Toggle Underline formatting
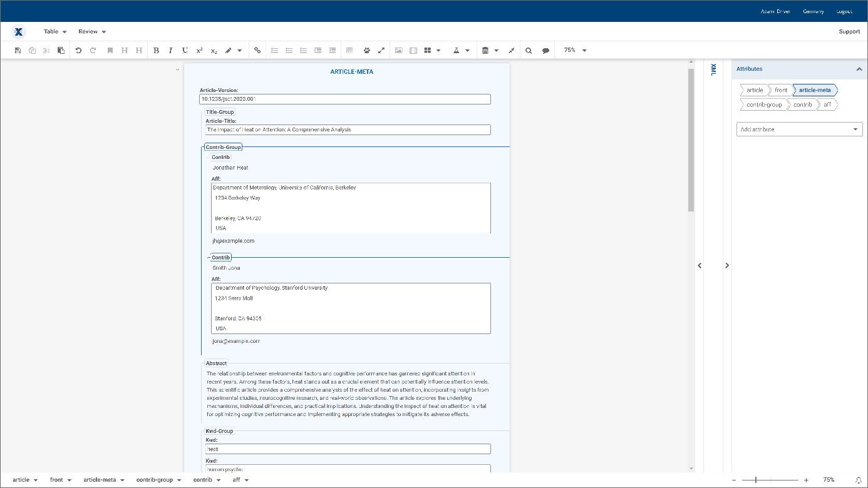This screenshot has height=488, width=868. 183,50
